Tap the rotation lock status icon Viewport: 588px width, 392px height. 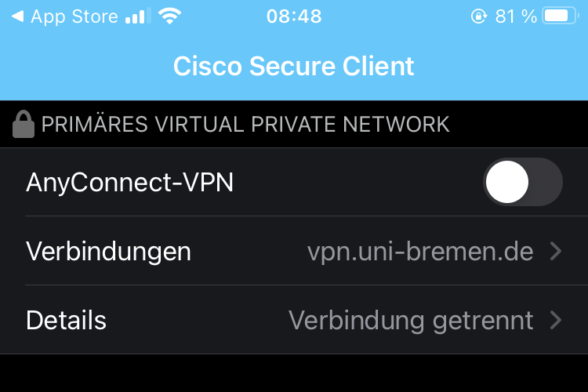coord(479,16)
